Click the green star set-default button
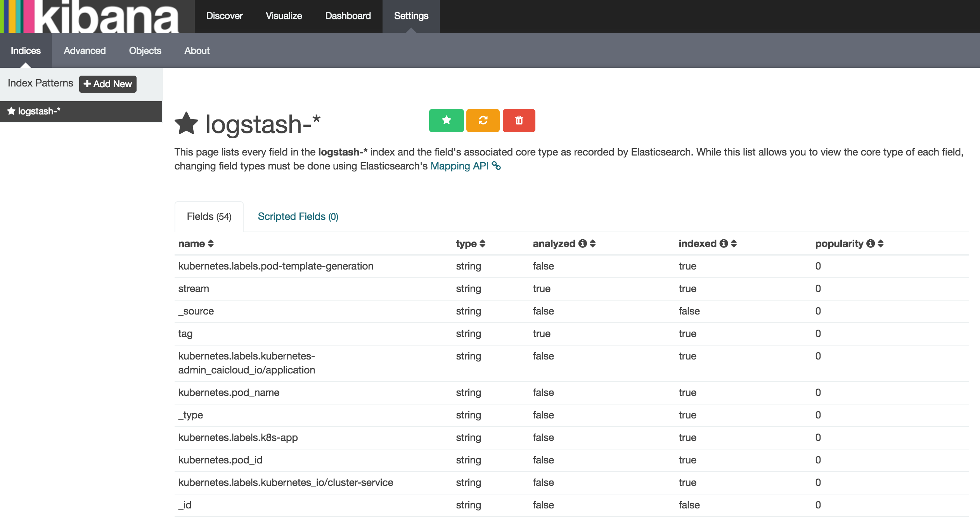This screenshot has height=522, width=980. 446,121
